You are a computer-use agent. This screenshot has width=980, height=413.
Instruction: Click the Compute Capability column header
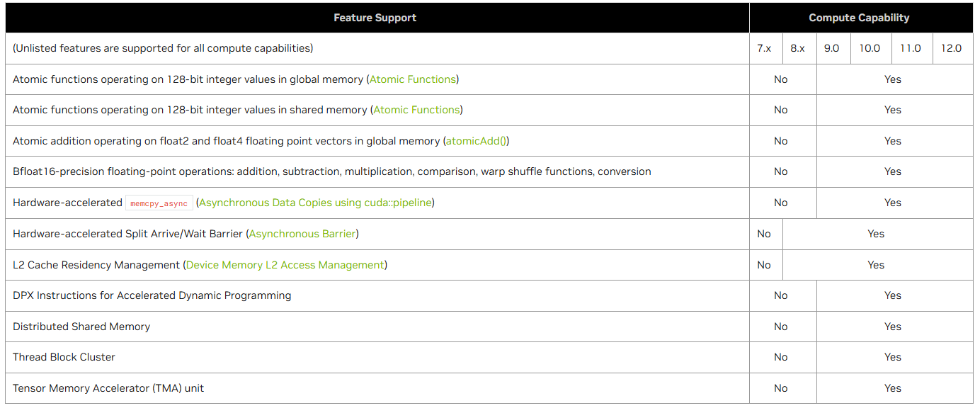pyautogui.click(x=859, y=18)
